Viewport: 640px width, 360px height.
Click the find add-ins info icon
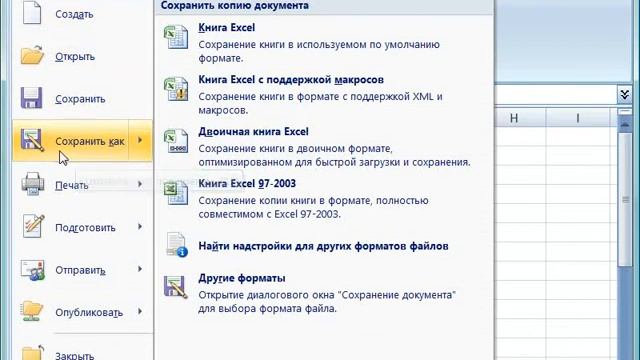pyautogui.click(x=176, y=245)
